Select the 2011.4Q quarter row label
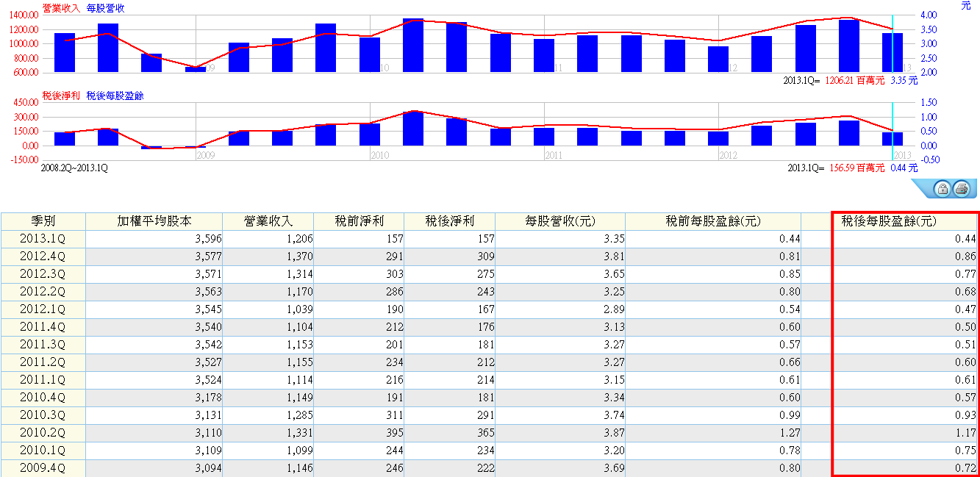Screen dimensions: 980x477 (x=43, y=327)
